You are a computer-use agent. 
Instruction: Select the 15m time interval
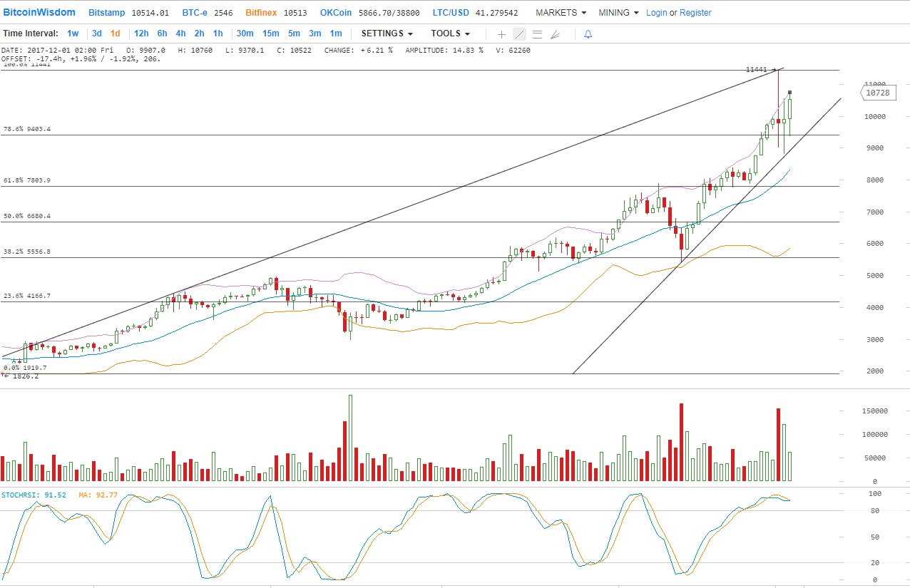tap(270, 33)
